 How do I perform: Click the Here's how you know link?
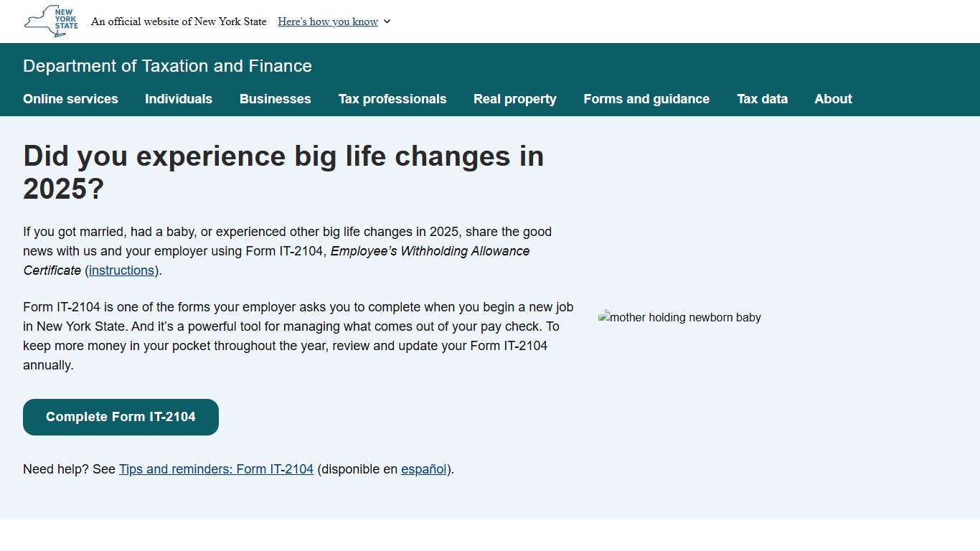coord(328,22)
